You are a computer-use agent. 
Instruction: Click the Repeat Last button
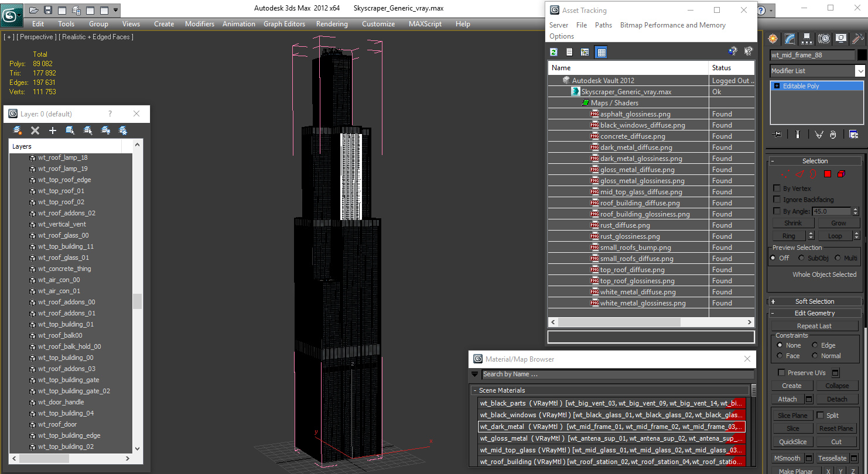tap(814, 326)
